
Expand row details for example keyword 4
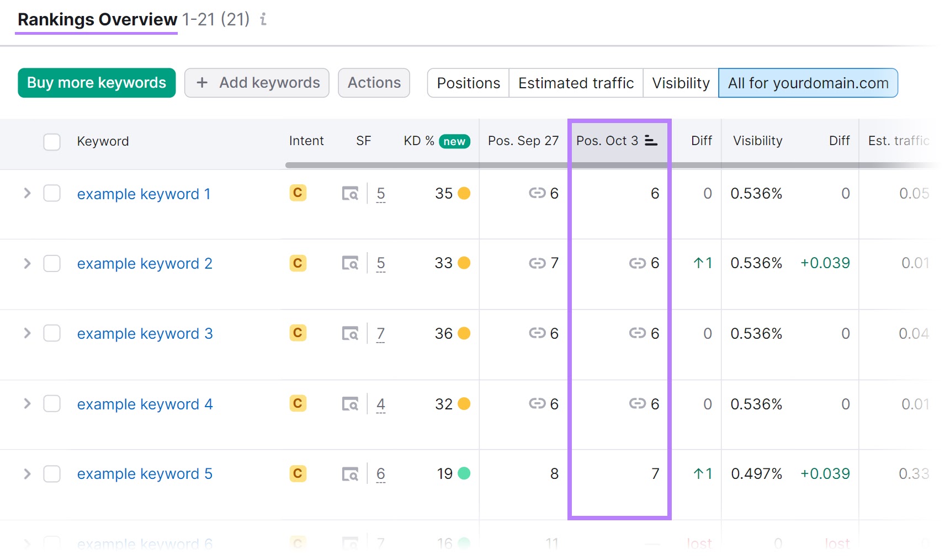click(27, 404)
